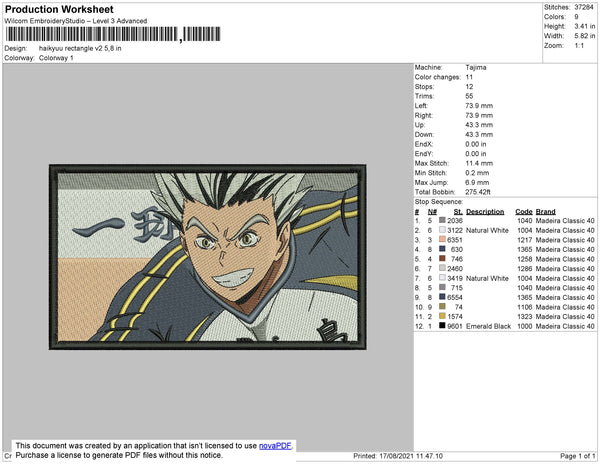
Task: Click the Machine value 'Tajima'
Action: tap(476, 67)
